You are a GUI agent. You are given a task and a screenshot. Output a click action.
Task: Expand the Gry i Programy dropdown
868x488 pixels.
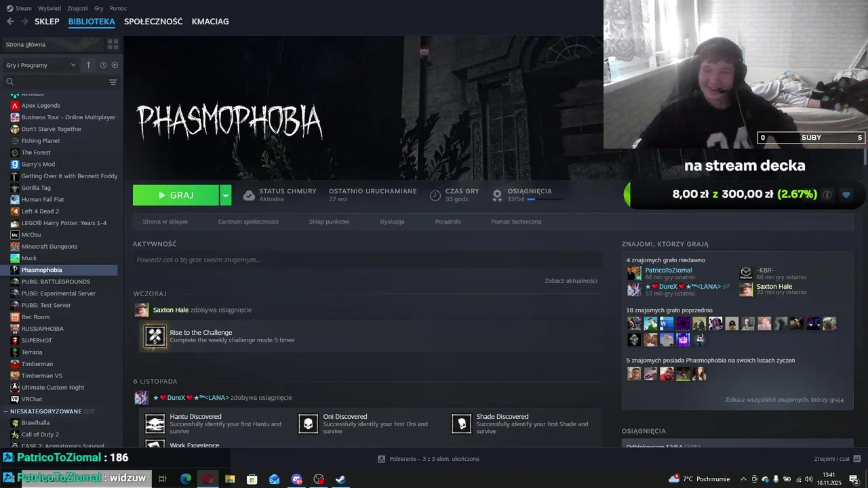(41, 65)
